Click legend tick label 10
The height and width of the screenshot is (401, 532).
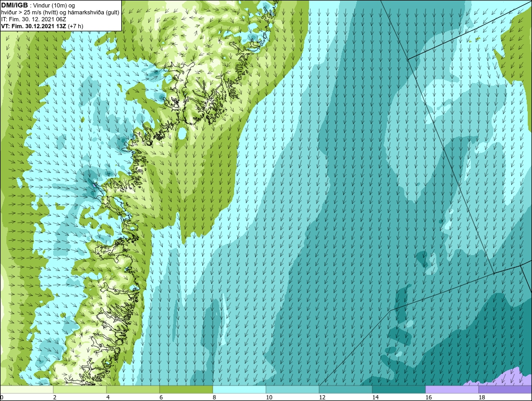(269, 397)
